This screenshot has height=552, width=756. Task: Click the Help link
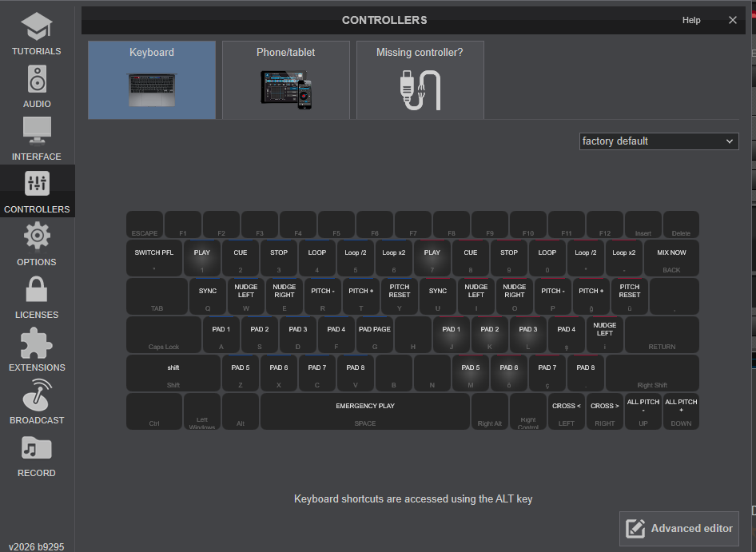click(x=691, y=20)
